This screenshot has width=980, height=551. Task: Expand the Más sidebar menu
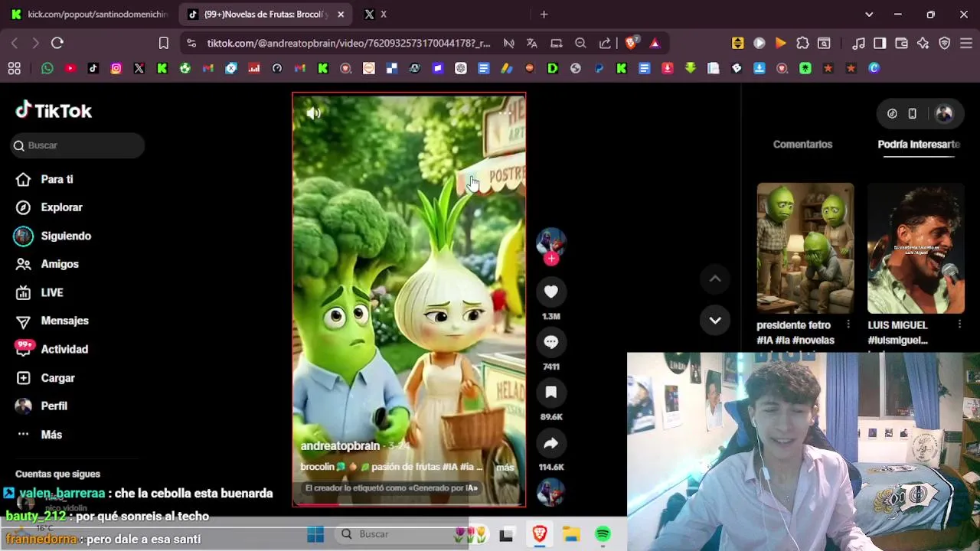(x=51, y=435)
